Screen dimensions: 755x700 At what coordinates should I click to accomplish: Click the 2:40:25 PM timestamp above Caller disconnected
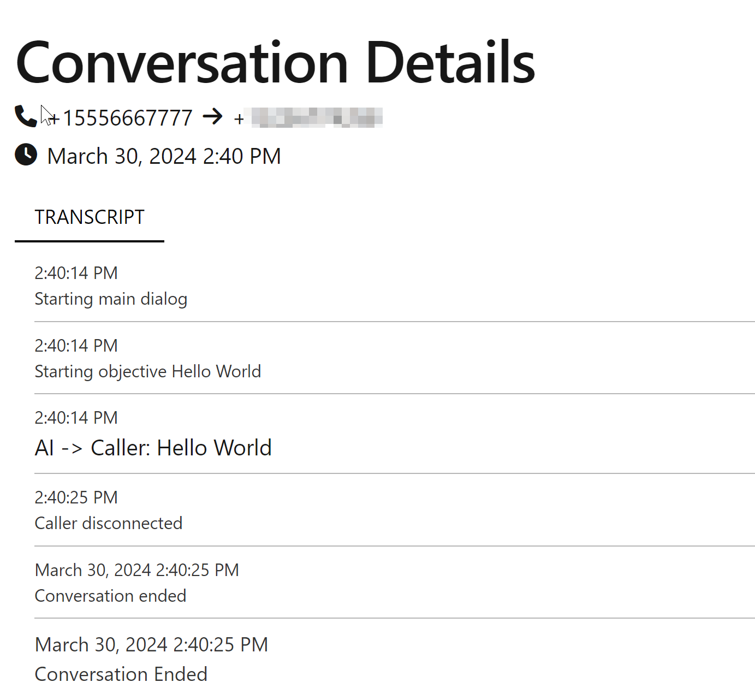(x=76, y=497)
